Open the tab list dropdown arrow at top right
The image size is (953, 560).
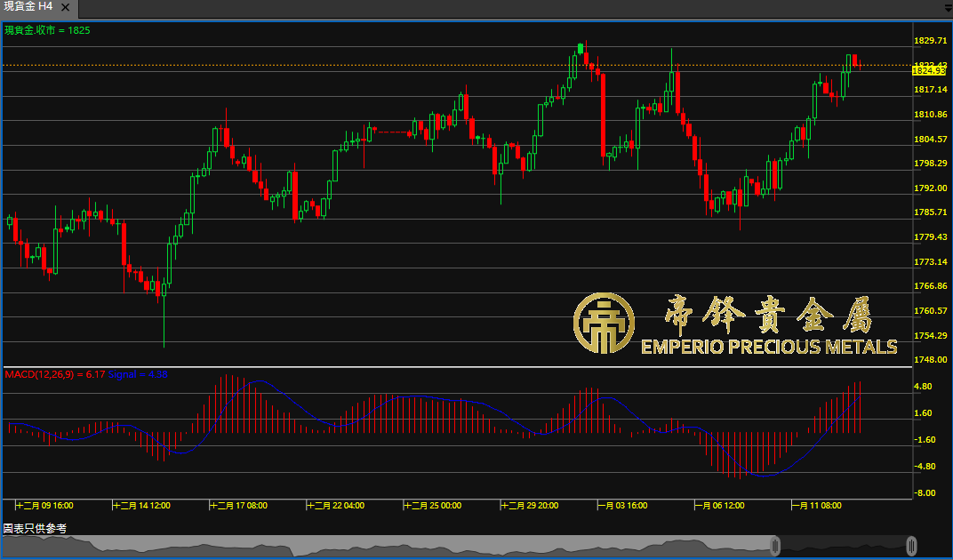pyautogui.click(x=947, y=8)
